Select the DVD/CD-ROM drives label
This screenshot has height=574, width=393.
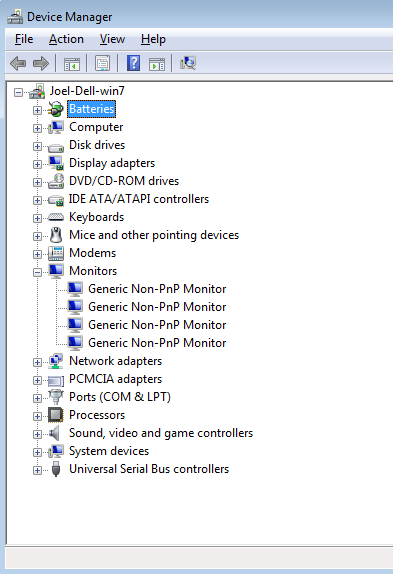(124, 181)
